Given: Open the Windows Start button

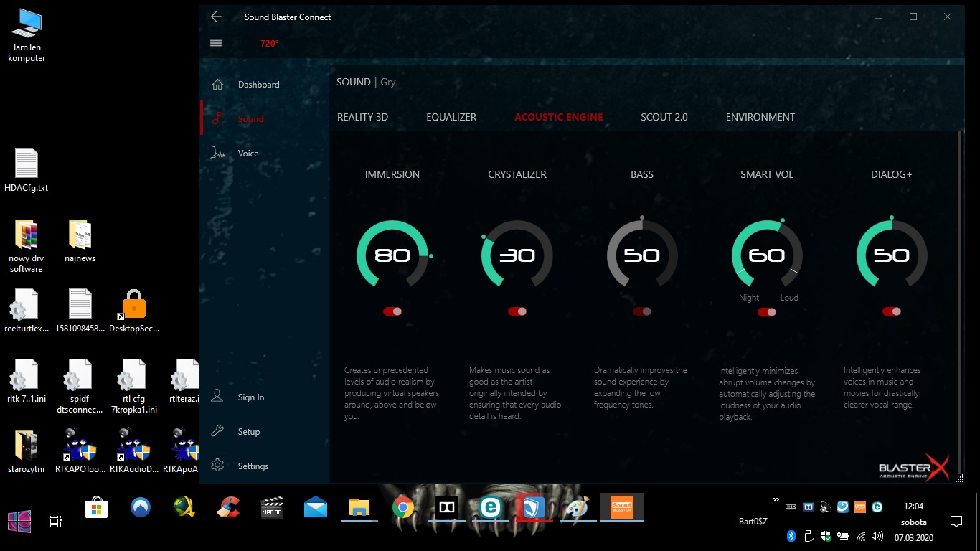Looking at the screenshot, I should [19, 521].
